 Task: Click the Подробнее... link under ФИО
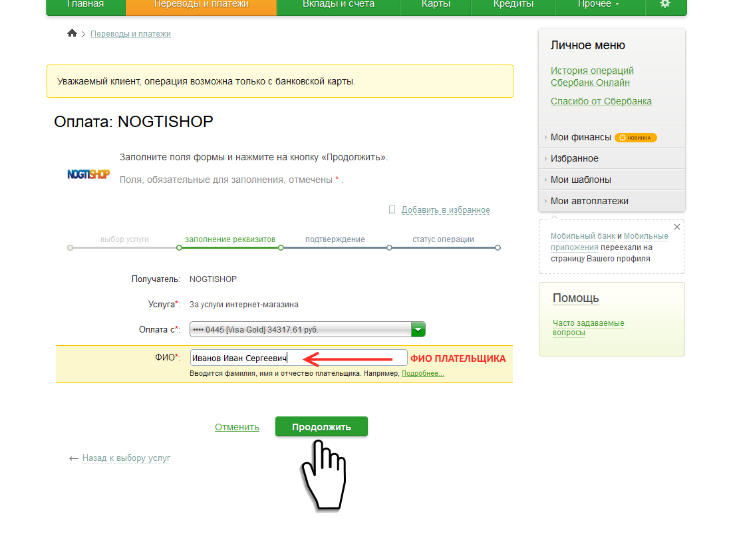point(423,374)
